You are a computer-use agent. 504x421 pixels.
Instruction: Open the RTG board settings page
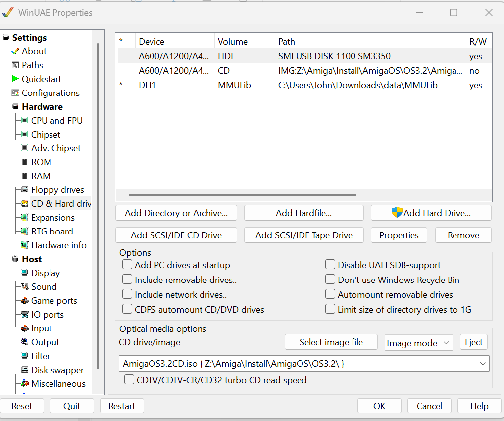point(51,231)
